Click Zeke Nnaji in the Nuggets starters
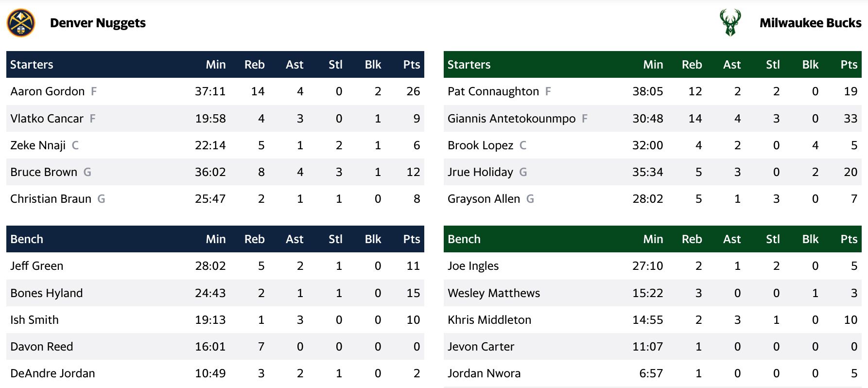The height and width of the screenshot is (388, 868). [x=38, y=145]
